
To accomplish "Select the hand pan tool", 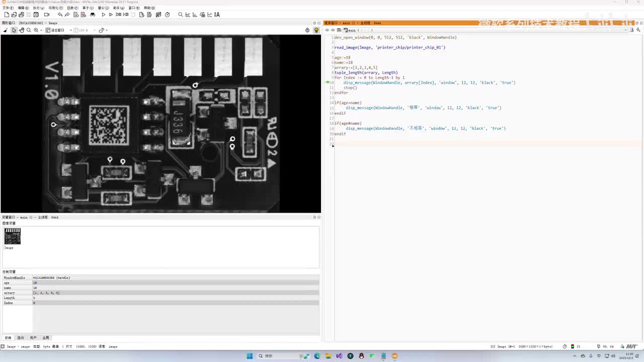I will pos(21,30).
